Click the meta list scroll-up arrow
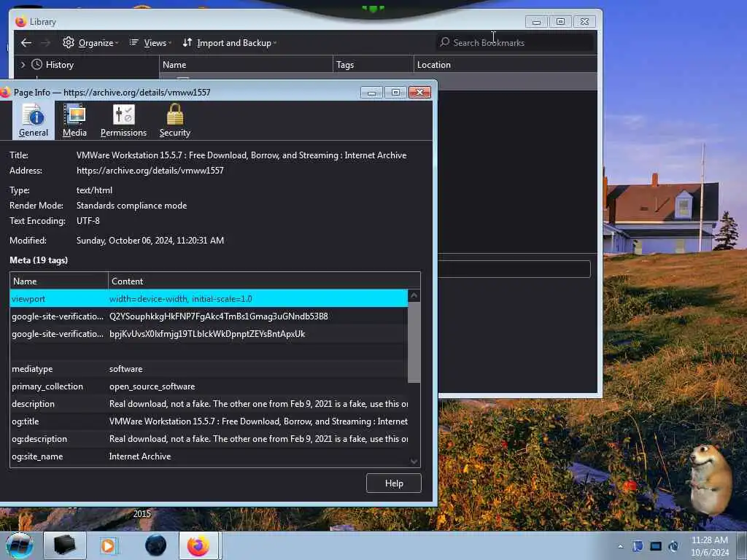Image resolution: width=747 pixels, height=560 pixels. click(x=414, y=296)
